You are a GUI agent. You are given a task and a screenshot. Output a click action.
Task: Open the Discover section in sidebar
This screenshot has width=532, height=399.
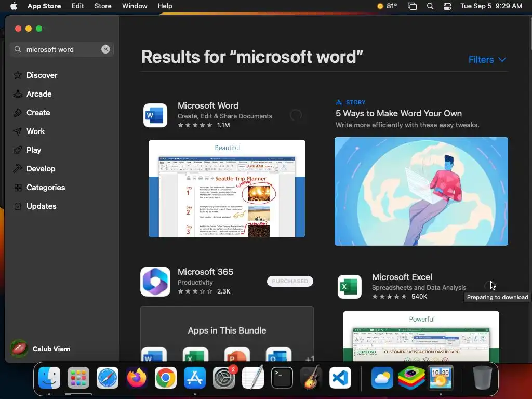point(42,75)
